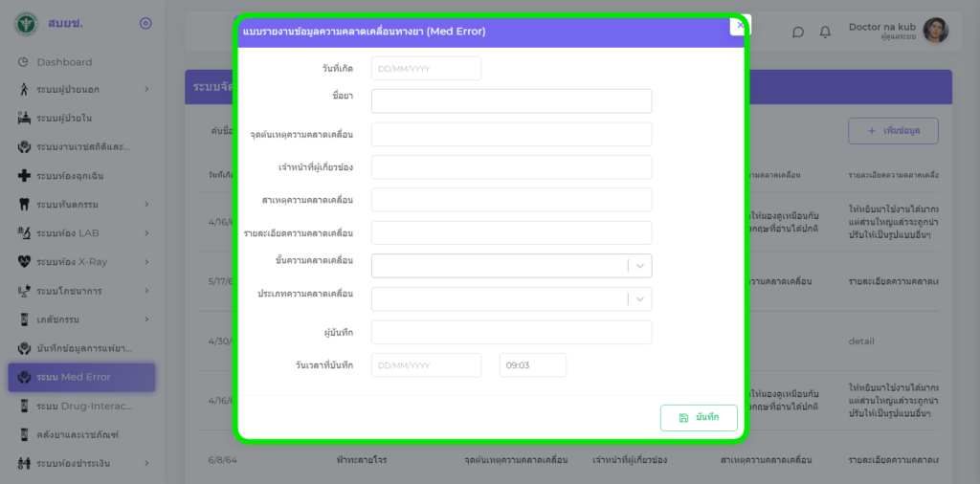Click the Dashboard clock icon
980x484 pixels.
coord(24,62)
